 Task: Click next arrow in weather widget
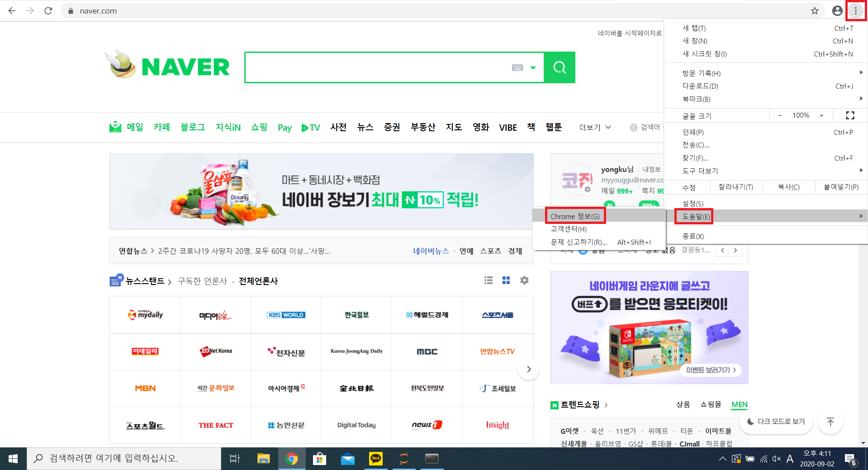pos(735,250)
